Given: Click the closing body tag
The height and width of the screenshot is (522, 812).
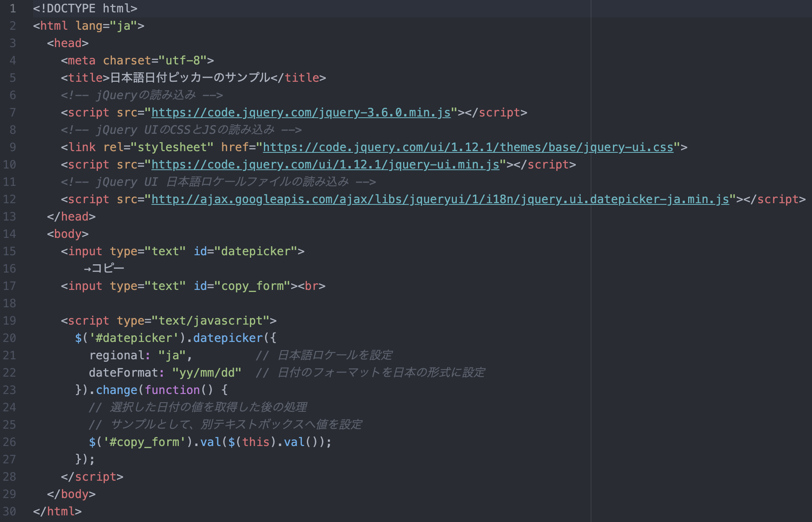Looking at the screenshot, I should point(71,494).
